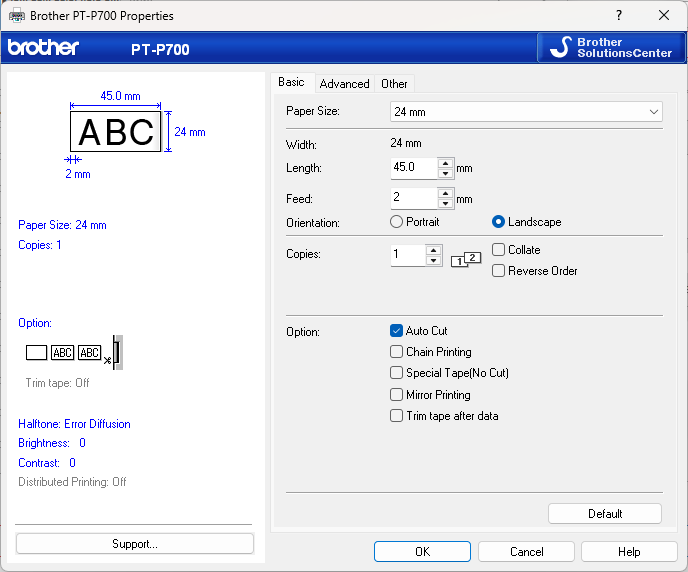
Task: Increase Feed with up arrow
Action: [445, 193]
